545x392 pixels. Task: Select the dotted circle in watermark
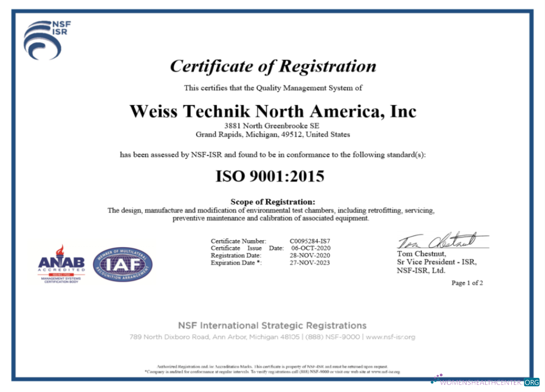pos(437,378)
